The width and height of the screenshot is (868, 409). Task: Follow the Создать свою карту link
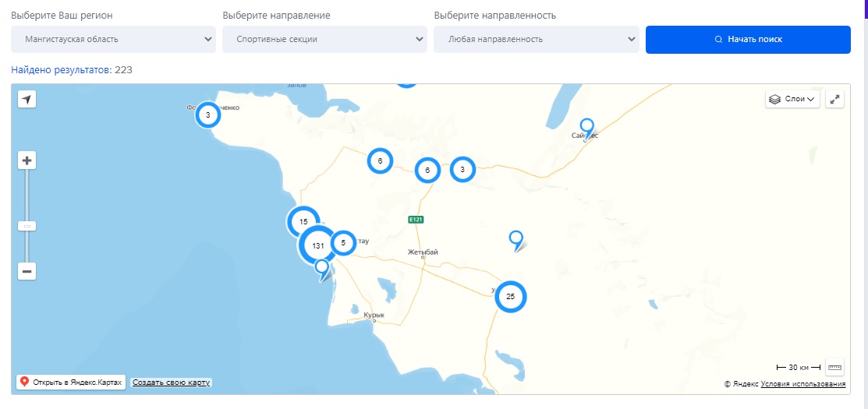coord(171,383)
